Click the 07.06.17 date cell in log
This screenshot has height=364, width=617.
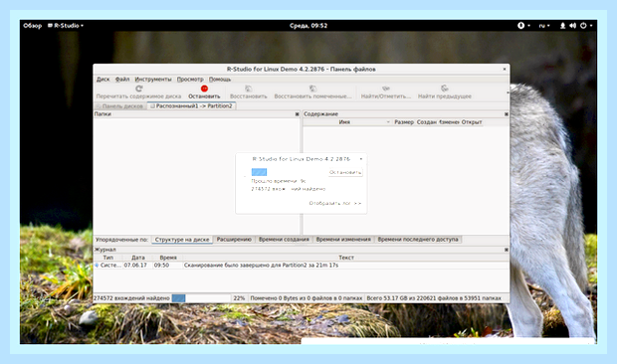pos(135,266)
